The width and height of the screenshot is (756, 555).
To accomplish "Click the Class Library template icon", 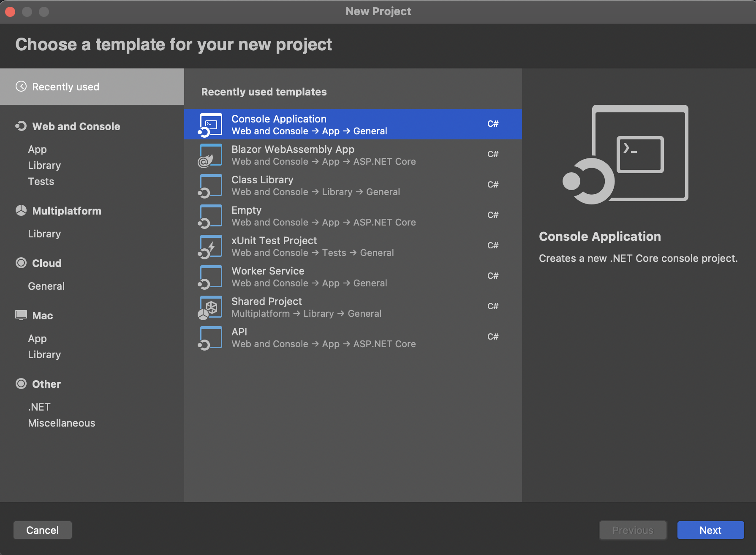I will pos(210,185).
